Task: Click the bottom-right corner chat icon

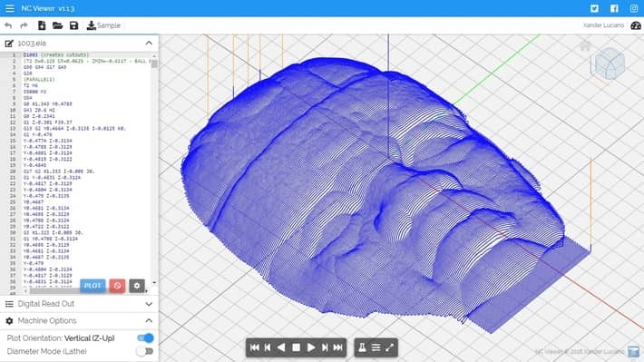Action: tap(633, 351)
